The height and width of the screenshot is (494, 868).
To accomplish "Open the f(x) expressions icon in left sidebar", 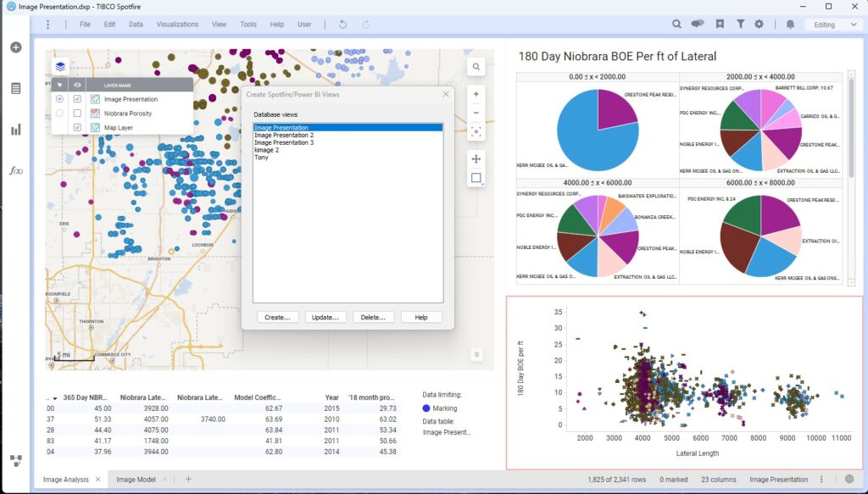I will pos(15,171).
